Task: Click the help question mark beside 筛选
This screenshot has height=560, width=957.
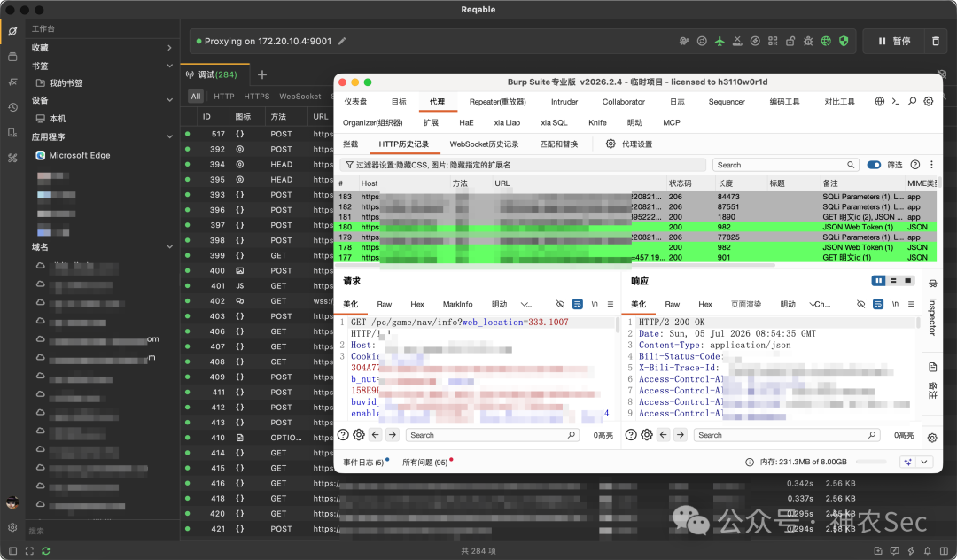Action: tap(914, 165)
